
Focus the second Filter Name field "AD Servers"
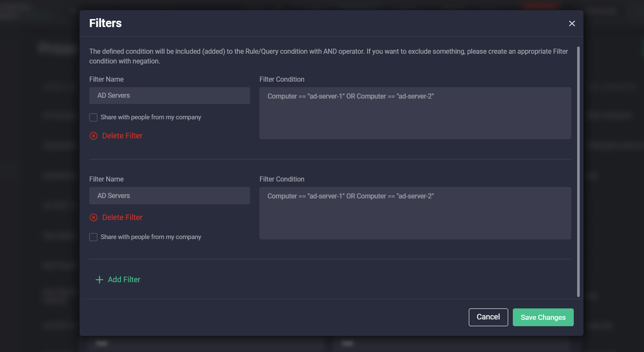(169, 196)
